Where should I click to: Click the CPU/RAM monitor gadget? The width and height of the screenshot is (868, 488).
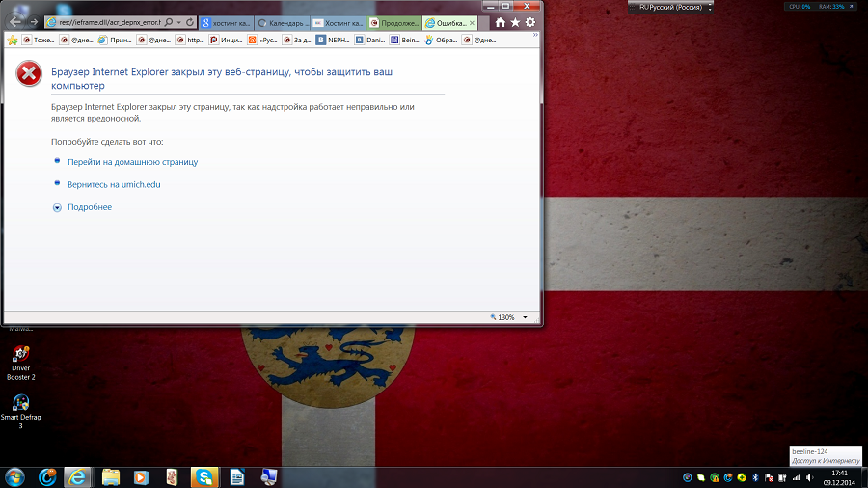[822, 7]
